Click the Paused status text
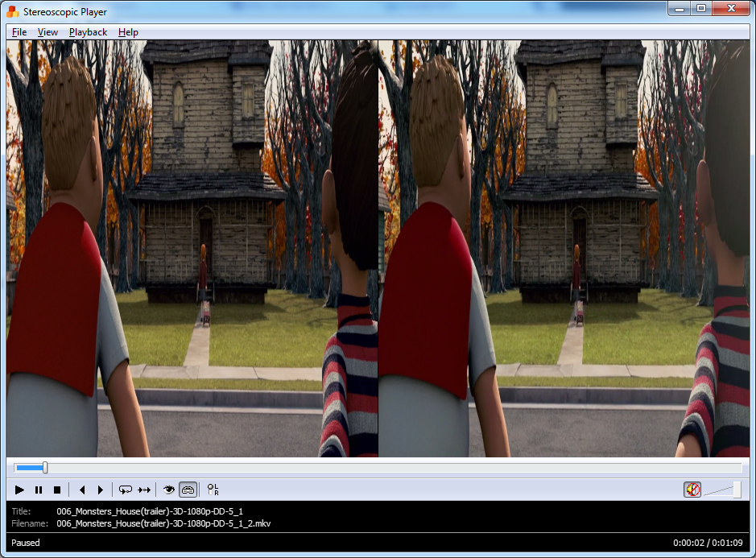This screenshot has width=756, height=558. 26,543
